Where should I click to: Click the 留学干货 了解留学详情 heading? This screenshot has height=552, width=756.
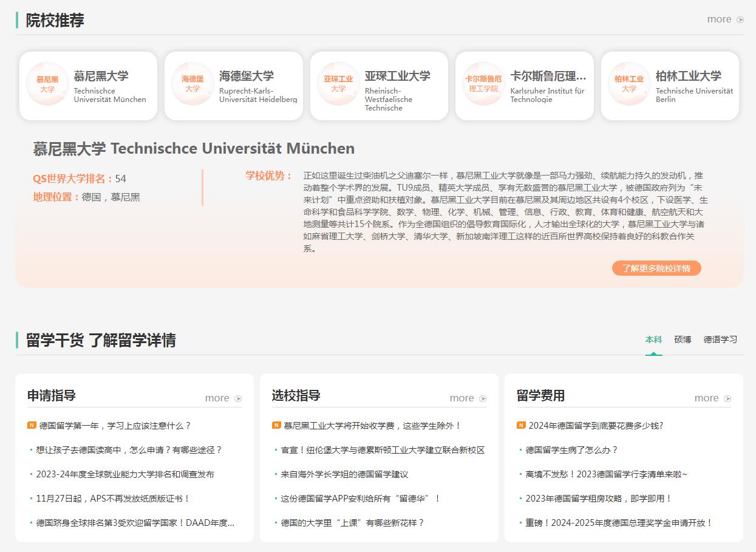[x=101, y=340]
